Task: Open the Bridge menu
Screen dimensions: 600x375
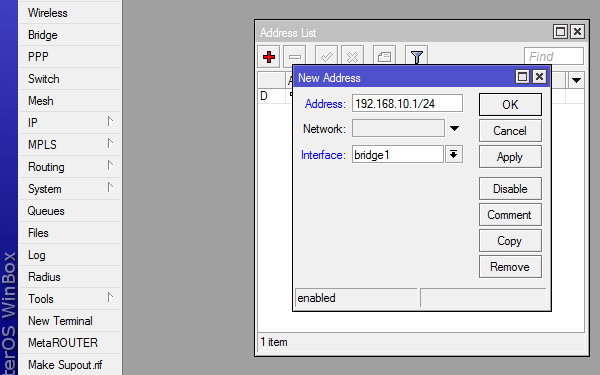Action: 70,35
